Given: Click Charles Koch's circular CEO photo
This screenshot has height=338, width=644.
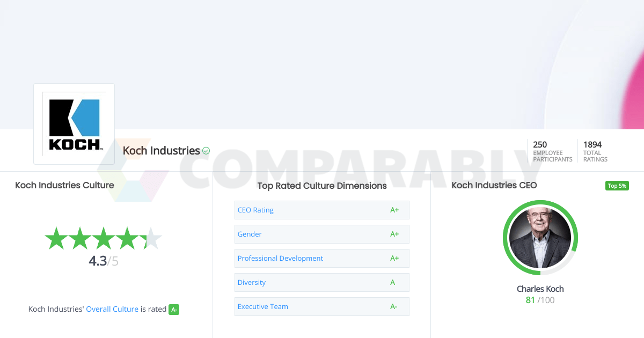Looking at the screenshot, I should click(540, 238).
